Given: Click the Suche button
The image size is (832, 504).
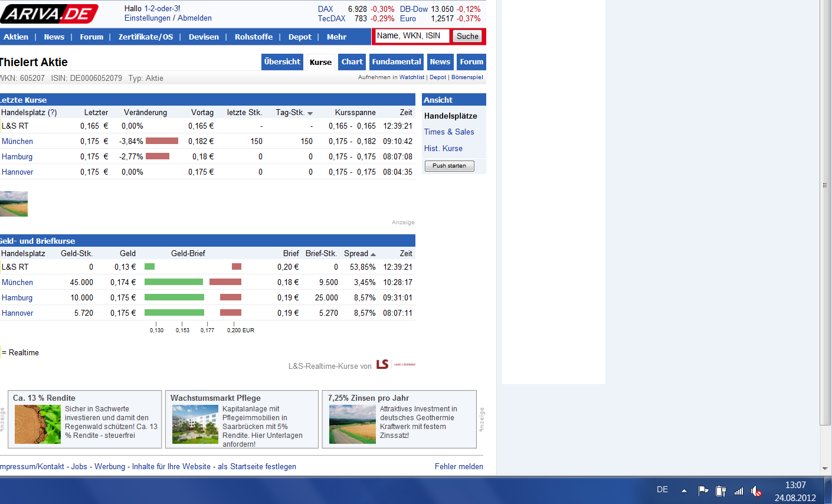Looking at the screenshot, I should [x=467, y=36].
